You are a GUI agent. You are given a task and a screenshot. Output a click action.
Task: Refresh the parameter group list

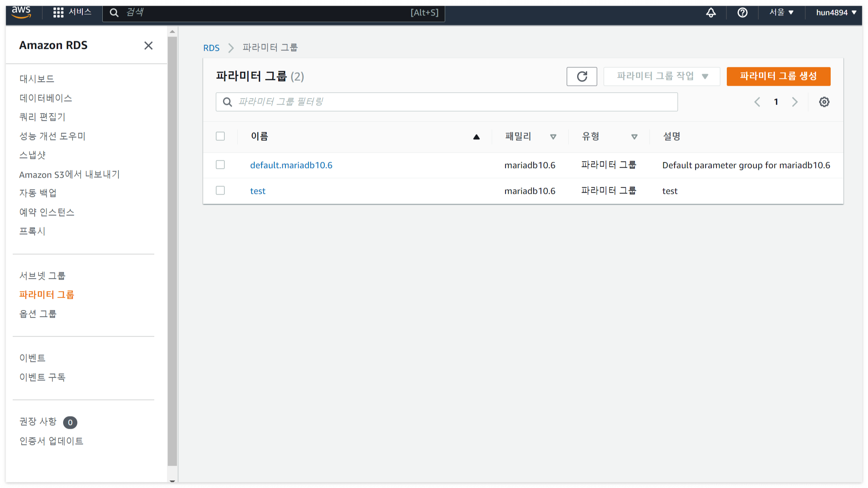pos(581,76)
